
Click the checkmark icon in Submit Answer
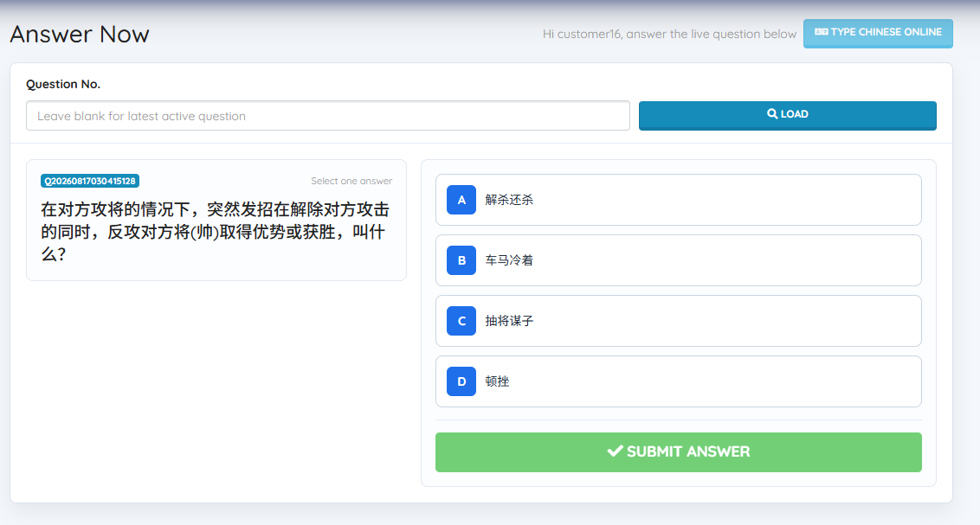[615, 451]
